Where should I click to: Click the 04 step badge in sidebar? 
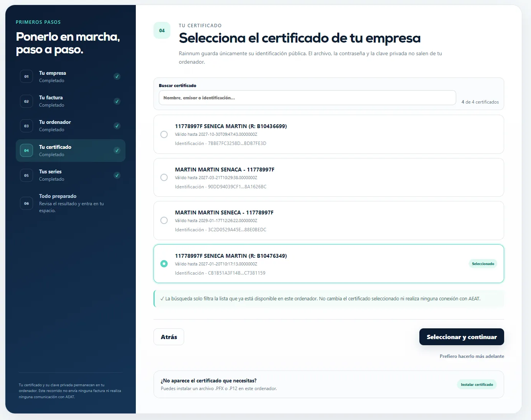26,151
